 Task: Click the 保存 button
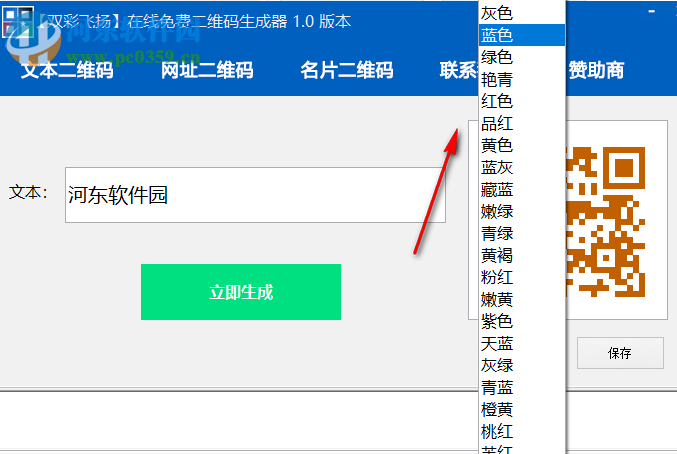pos(620,353)
